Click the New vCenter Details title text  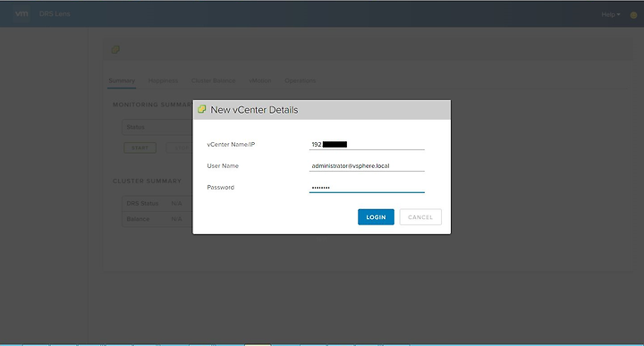click(254, 110)
